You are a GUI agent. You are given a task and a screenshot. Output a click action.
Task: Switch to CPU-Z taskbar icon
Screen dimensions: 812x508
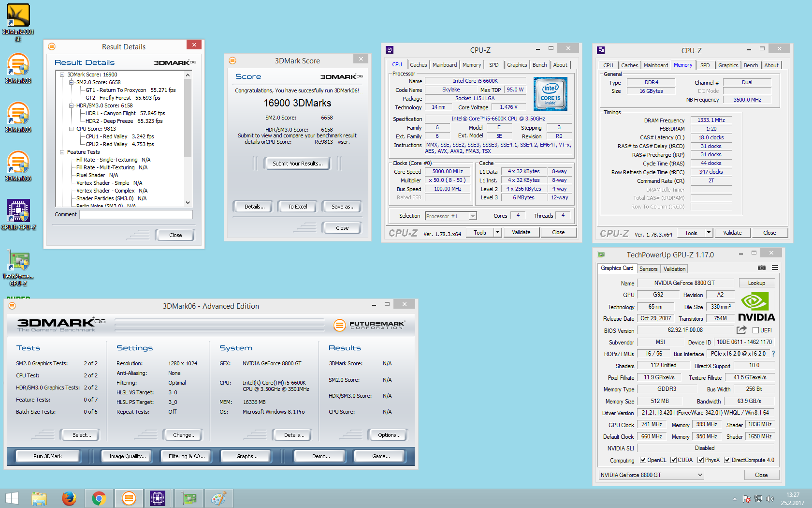pyautogui.click(x=158, y=498)
